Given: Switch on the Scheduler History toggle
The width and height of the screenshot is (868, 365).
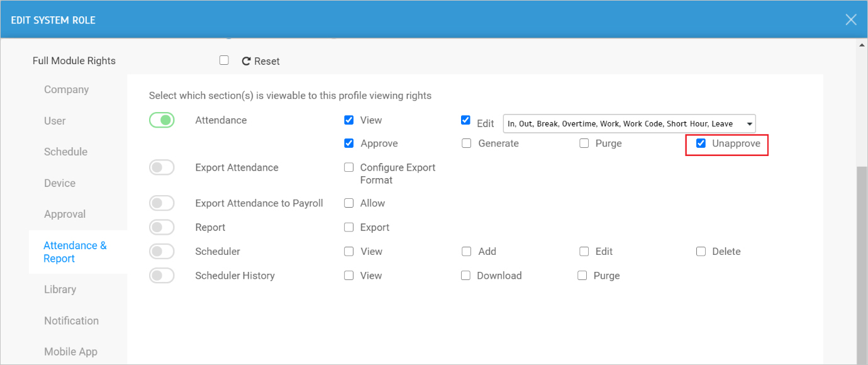Looking at the screenshot, I should [x=162, y=276].
